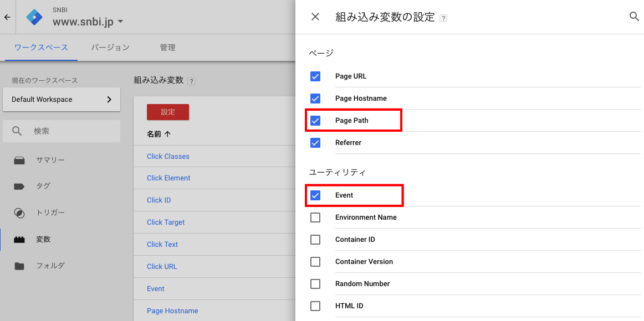Close the built-in variables settings panel
The height and width of the screenshot is (321, 644).
coord(315,17)
